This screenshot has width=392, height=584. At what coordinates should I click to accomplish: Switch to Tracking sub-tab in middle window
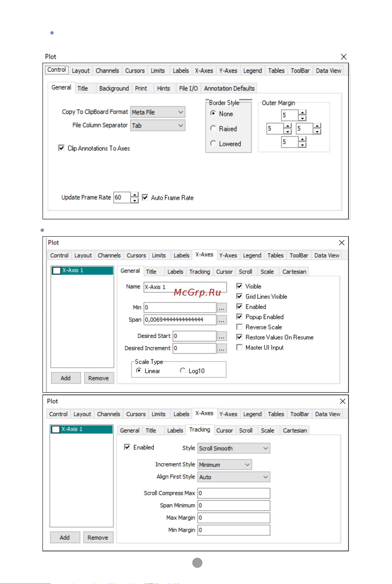tap(199, 272)
